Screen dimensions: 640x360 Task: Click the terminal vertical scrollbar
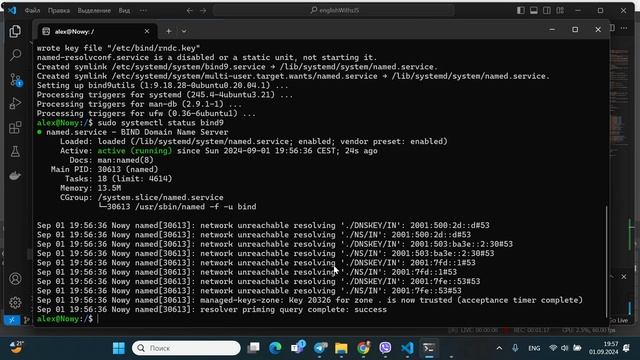[x=607, y=261]
